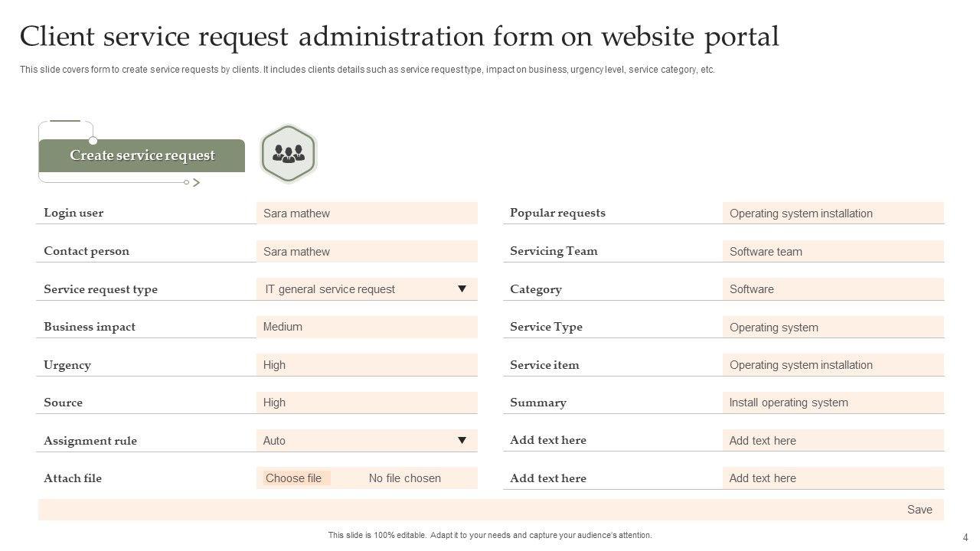
Task: Click the Create service request header
Action: pos(142,155)
